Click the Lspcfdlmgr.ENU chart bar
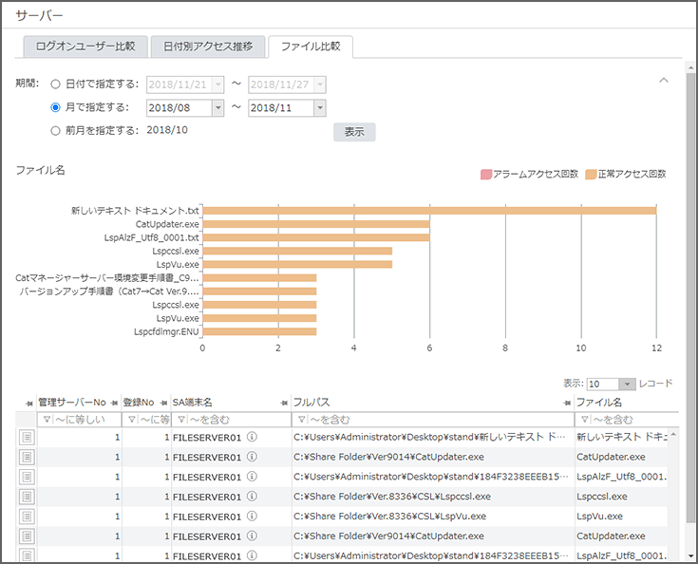This screenshot has height=564, width=698. pos(260,332)
